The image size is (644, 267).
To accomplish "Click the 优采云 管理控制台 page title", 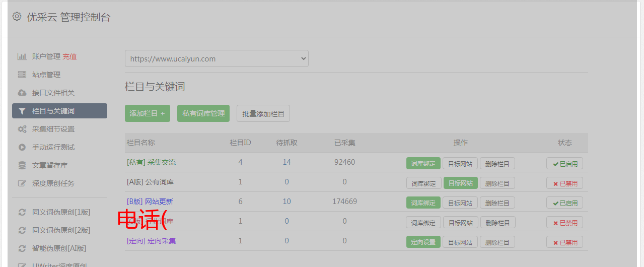I will pos(68,17).
